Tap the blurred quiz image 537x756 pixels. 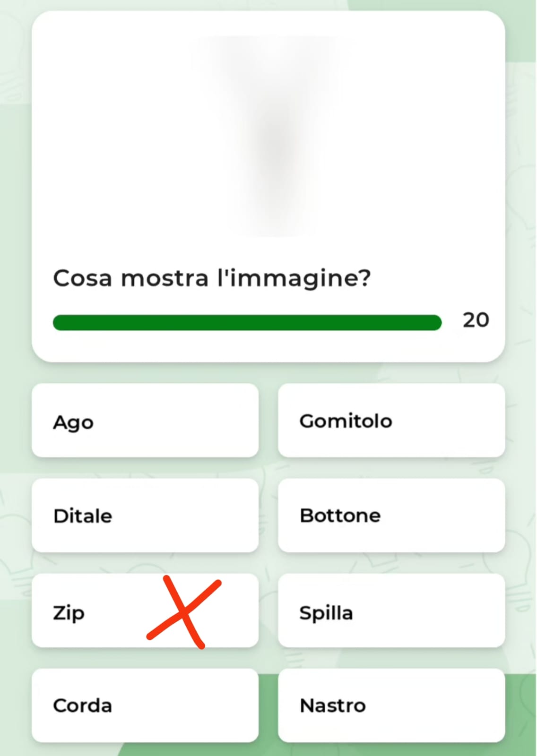coord(274,137)
